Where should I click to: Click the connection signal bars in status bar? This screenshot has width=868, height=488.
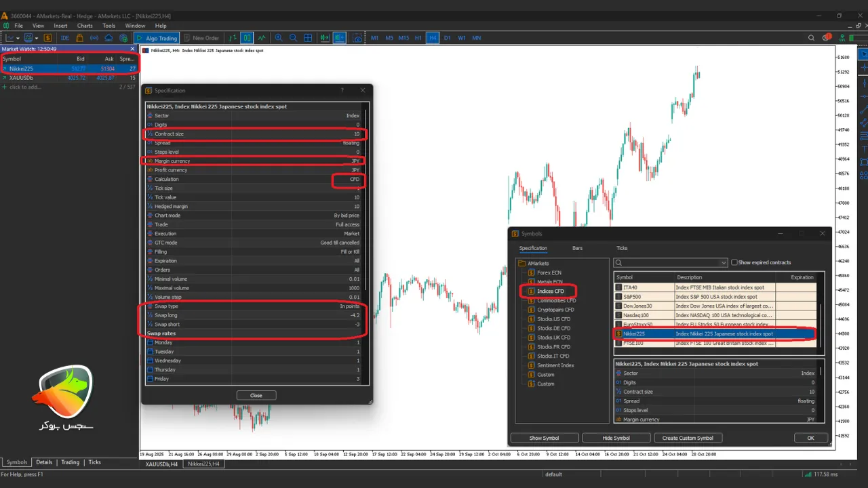click(808, 474)
